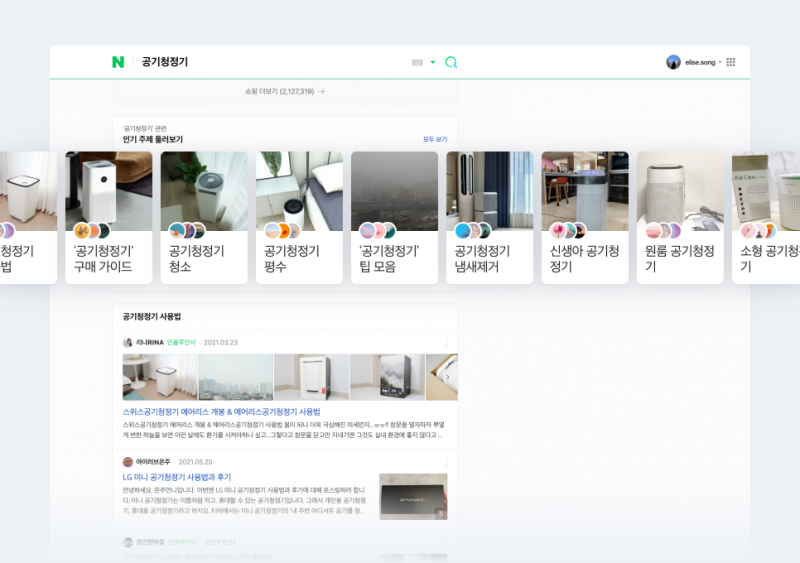Click the 모두 보기 link
Image resolution: width=800 pixels, height=563 pixels.
pos(435,139)
